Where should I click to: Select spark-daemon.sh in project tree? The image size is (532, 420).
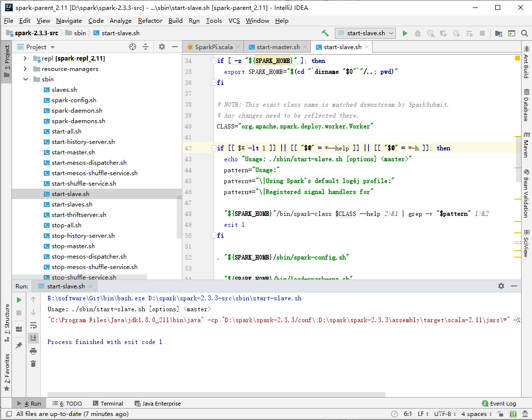tap(77, 111)
